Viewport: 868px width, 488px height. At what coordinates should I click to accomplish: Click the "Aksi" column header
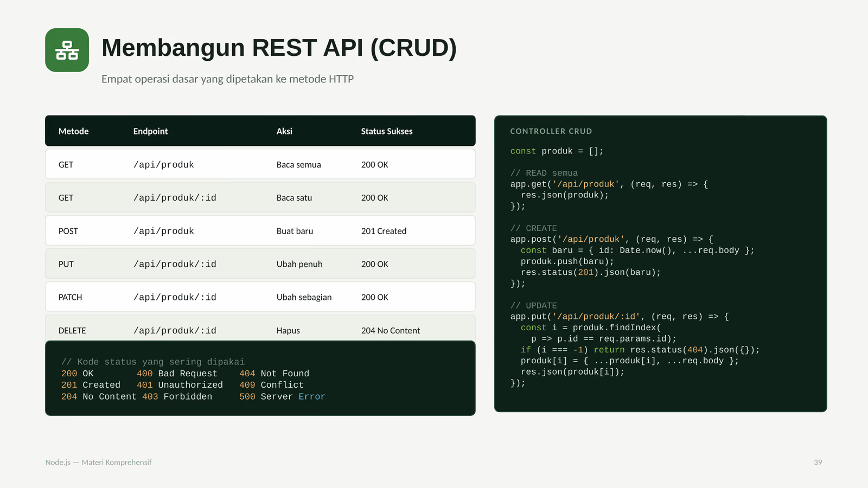click(284, 131)
